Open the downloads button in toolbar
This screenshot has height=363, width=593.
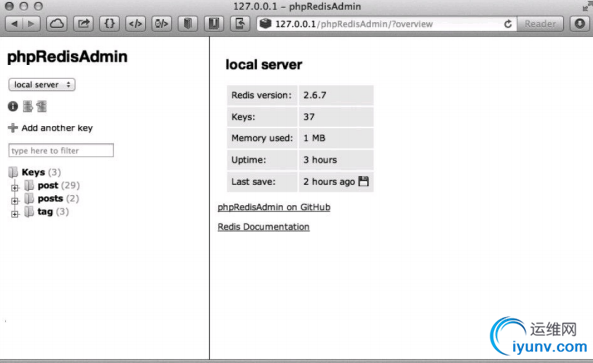click(x=580, y=24)
